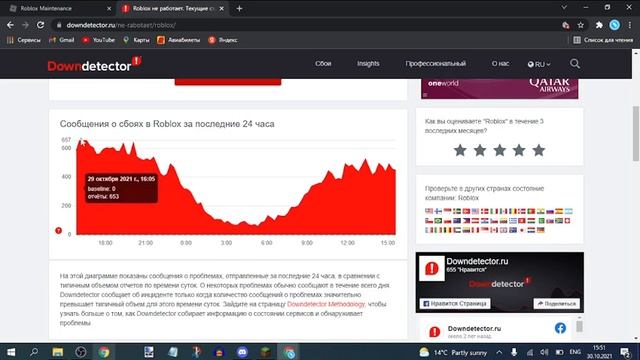Expand the RU language dropdown
Screen dimensions: 640x360
click(539, 64)
